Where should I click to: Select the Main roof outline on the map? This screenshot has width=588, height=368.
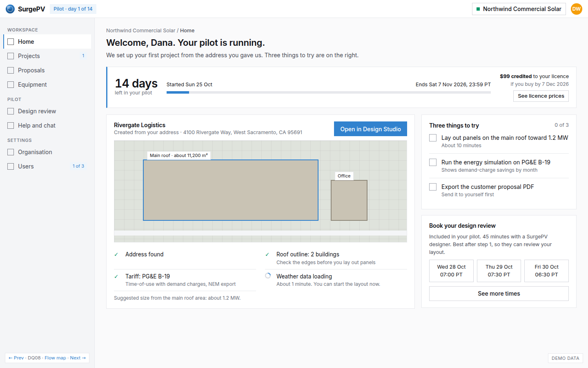[x=231, y=190]
